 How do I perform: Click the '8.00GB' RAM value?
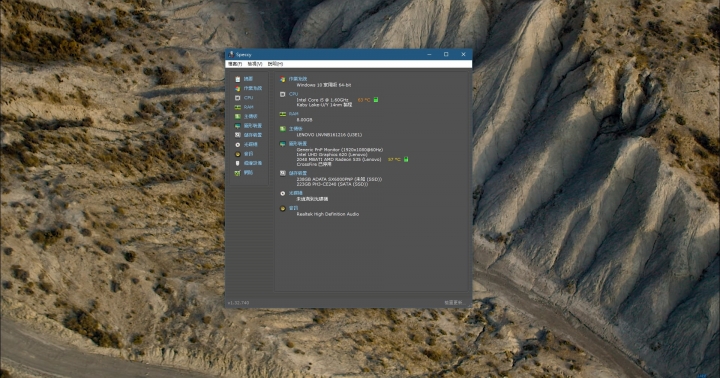click(304, 120)
